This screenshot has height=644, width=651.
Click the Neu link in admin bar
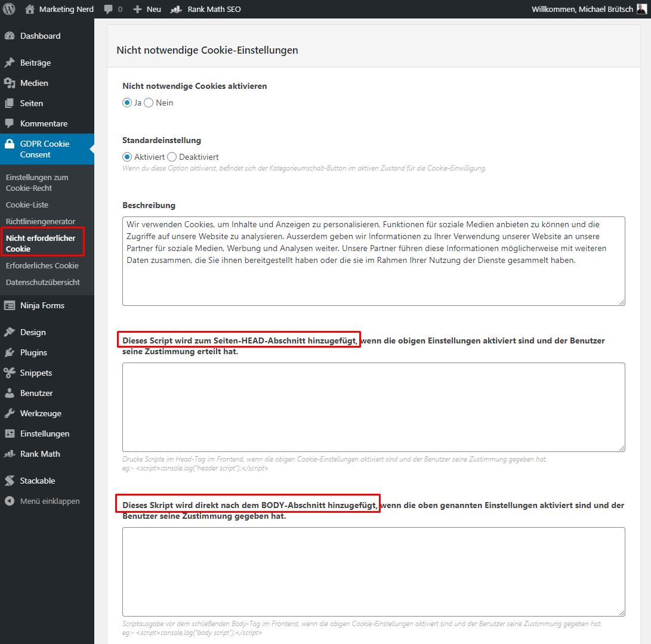153,9
